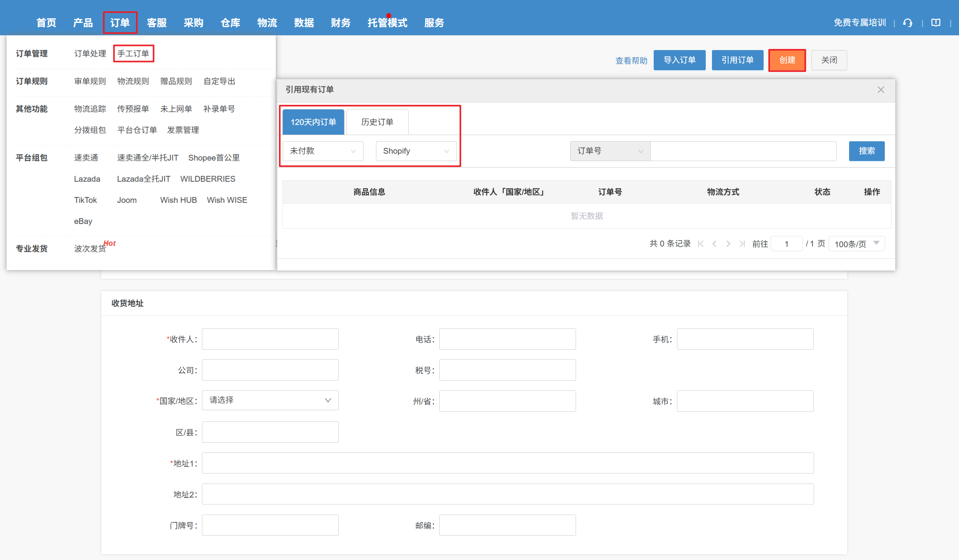Click the previous page arrow
The image size is (959, 560).
(x=714, y=244)
